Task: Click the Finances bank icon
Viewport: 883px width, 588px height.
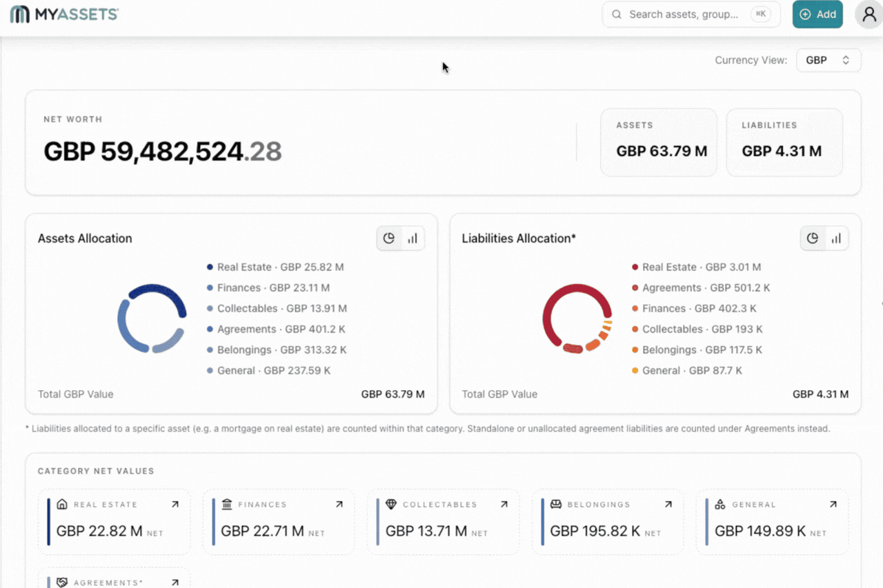Action: coord(227,505)
